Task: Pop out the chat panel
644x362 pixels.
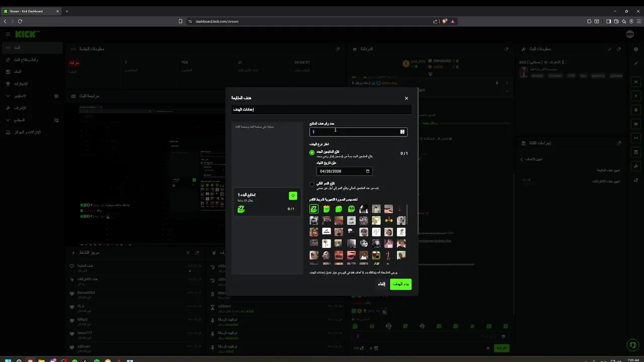Action: [x=507, y=49]
